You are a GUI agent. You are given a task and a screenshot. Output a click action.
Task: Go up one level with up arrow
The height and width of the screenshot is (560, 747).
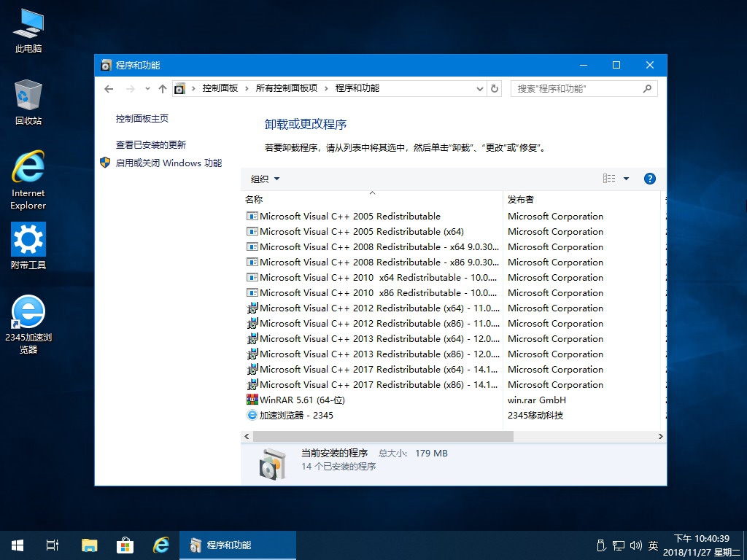(163, 88)
